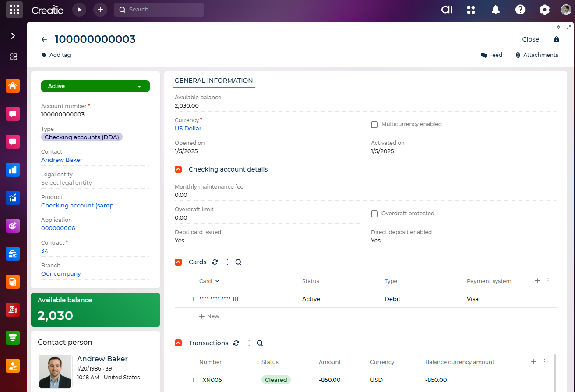Viewport: 575px width, 392px height.
Task: Open the notifications bell
Action: coord(496,10)
